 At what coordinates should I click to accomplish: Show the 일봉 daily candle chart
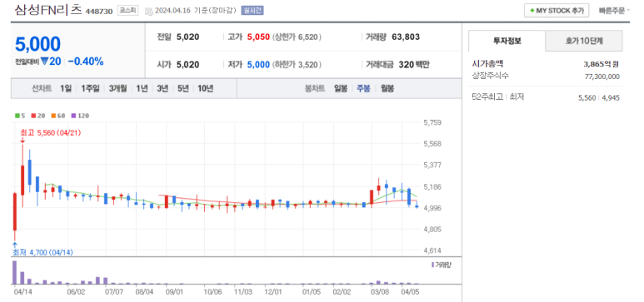pos(341,88)
